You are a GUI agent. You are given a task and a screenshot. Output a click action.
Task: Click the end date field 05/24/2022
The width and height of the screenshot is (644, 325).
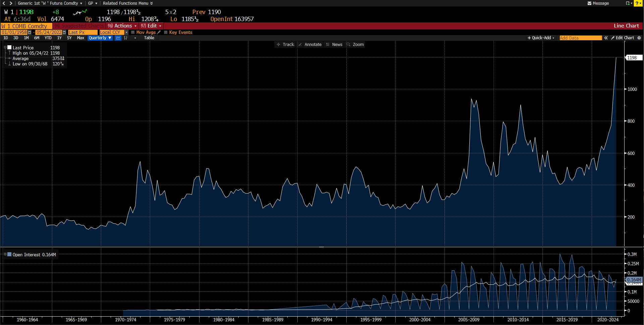49,33
